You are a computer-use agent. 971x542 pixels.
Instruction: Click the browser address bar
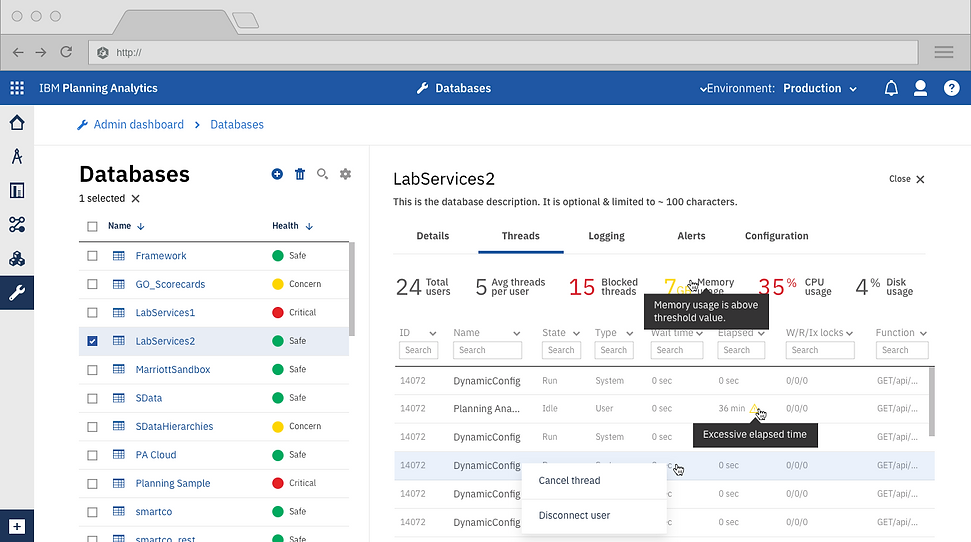click(x=503, y=53)
